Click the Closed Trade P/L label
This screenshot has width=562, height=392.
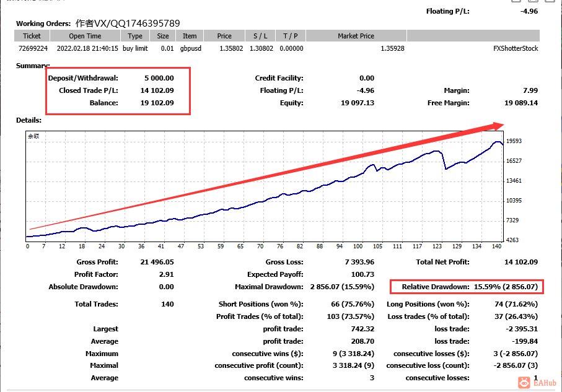point(89,90)
